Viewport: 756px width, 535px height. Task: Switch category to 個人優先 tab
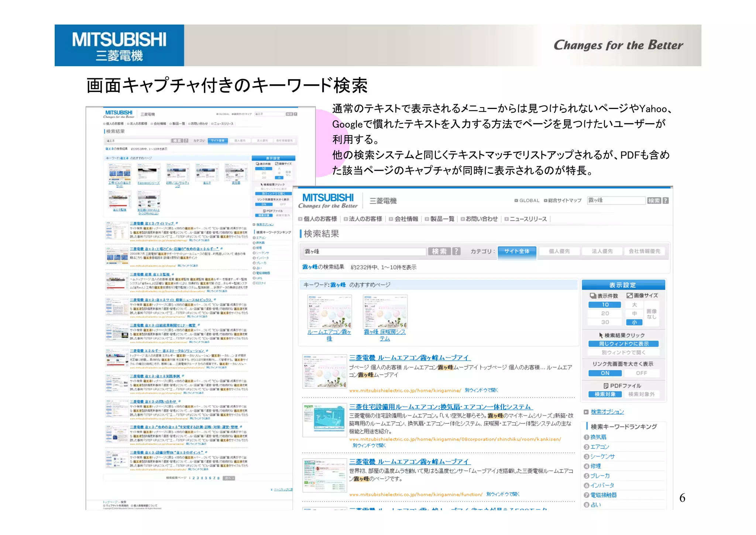point(559,251)
